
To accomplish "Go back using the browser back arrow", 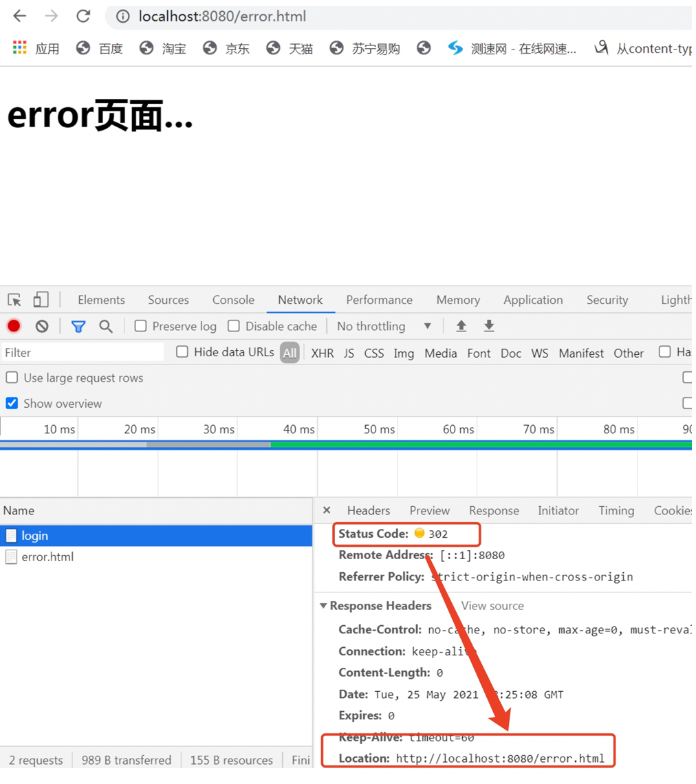I will tap(19, 16).
